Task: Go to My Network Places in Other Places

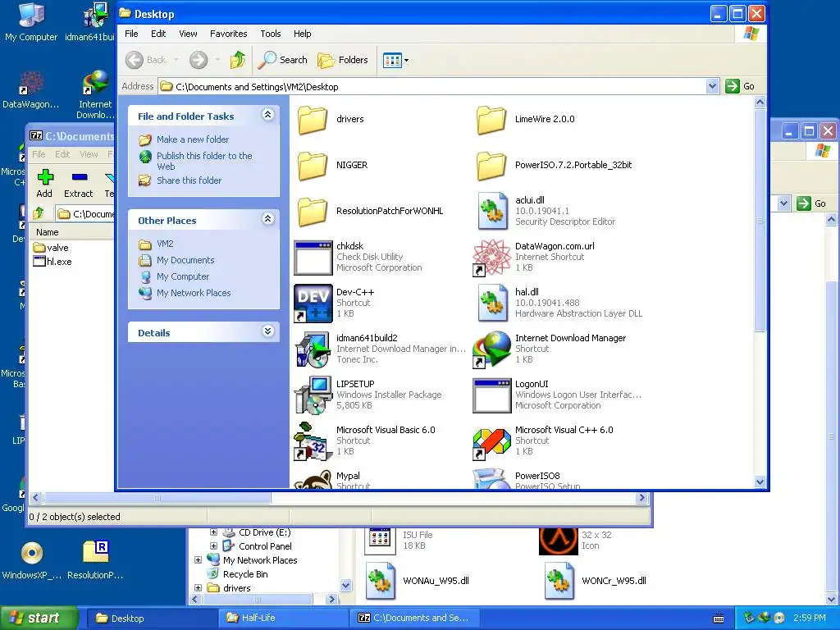Action: point(194,293)
